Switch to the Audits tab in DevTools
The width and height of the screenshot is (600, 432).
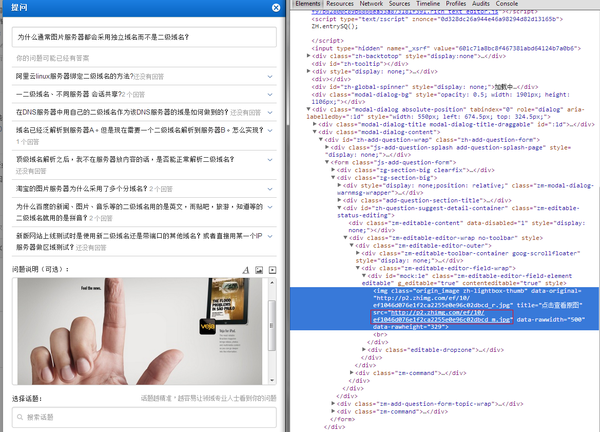click(x=481, y=3)
